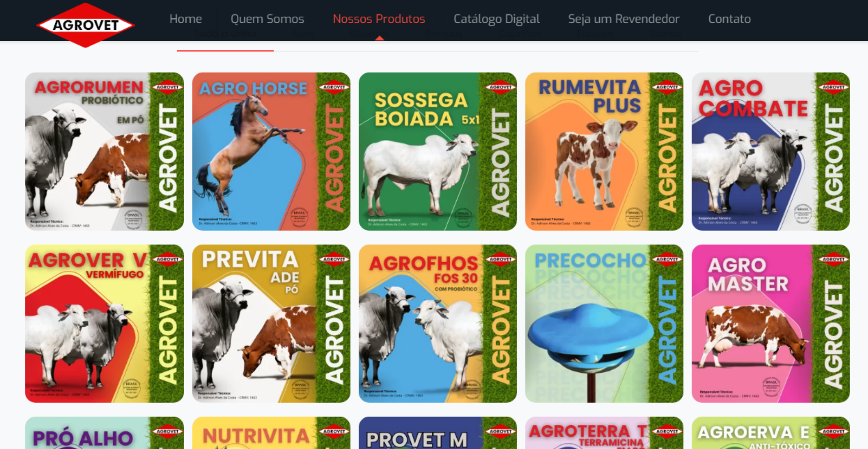The height and width of the screenshot is (449, 868).
Task: Click Seja um Revendedor link
Action: [x=623, y=19]
